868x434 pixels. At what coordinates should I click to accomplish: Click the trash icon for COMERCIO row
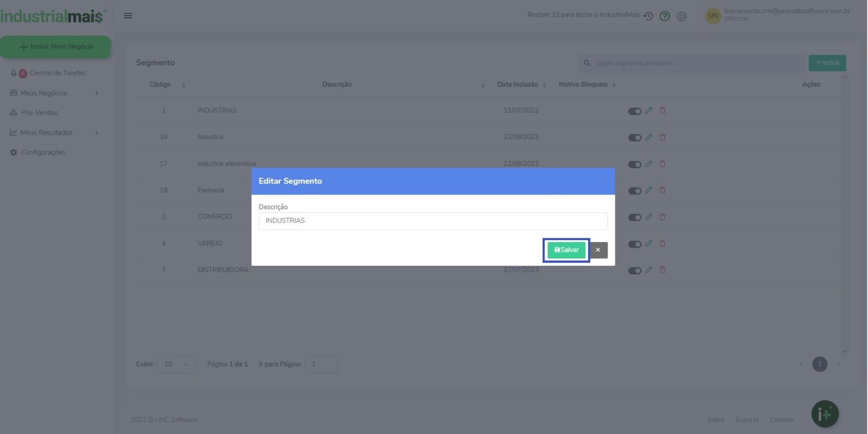[x=662, y=217]
